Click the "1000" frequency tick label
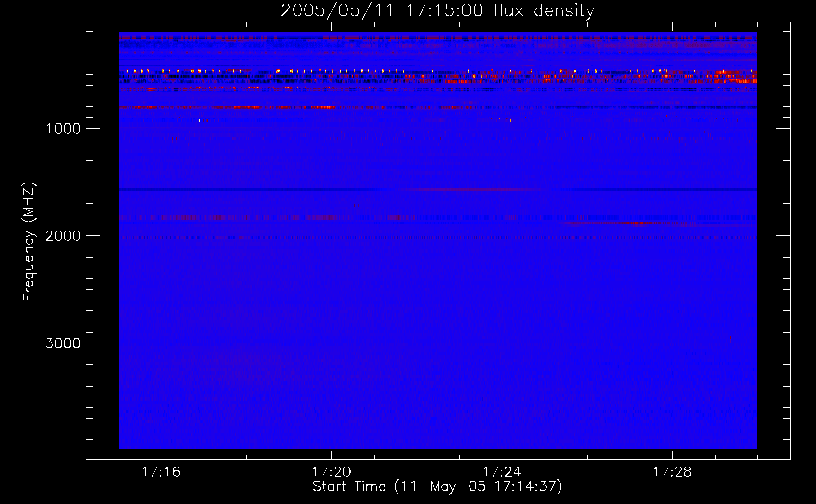Image resolution: width=816 pixels, height=504 pixels. 63,129
